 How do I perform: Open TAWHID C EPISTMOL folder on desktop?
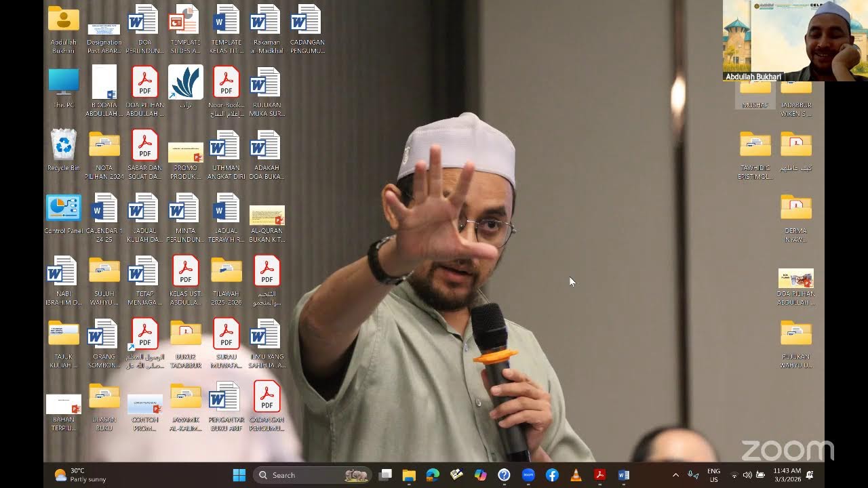click(x=755, y=156)
